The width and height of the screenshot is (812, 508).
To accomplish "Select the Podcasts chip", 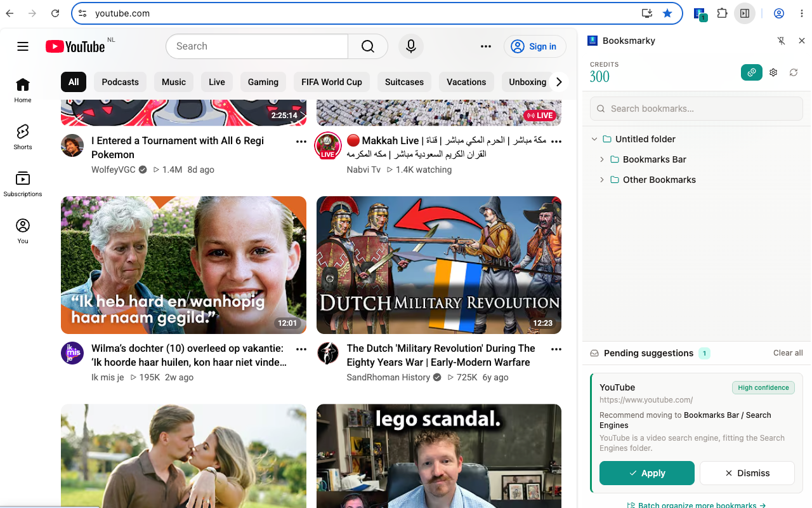I will tap(121, 82).
